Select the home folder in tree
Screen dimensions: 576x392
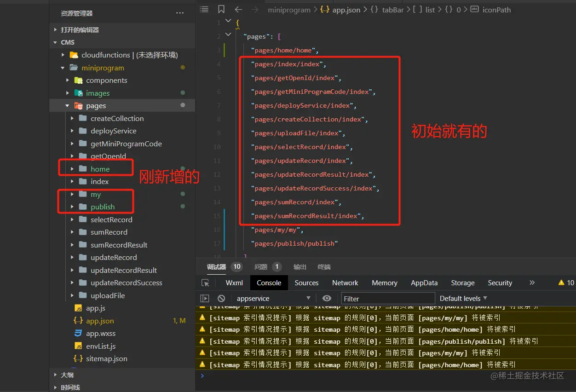point(100,169)
